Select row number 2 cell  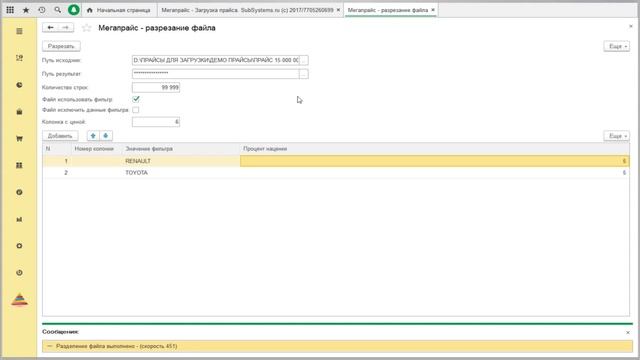tap(57, 173)
